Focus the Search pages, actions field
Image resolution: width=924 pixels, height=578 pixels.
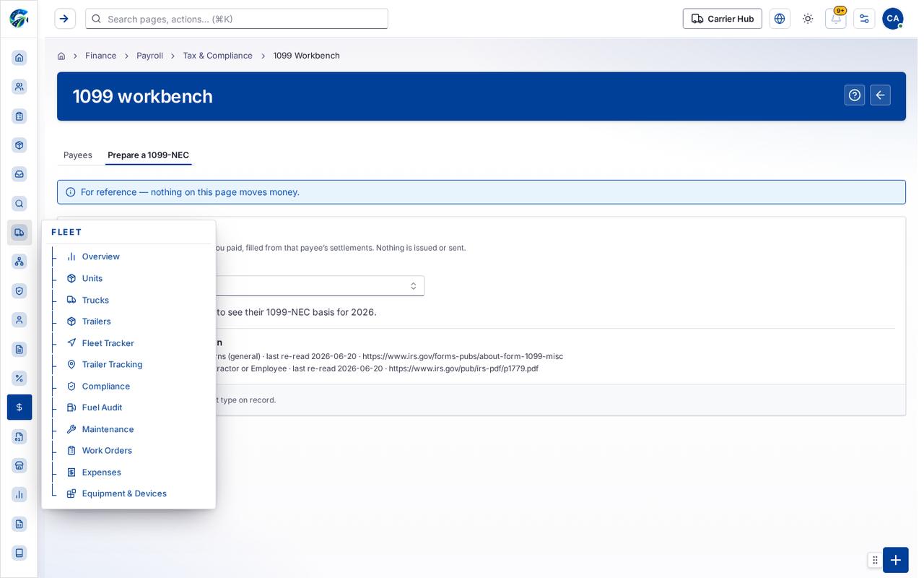pos(237,19)
